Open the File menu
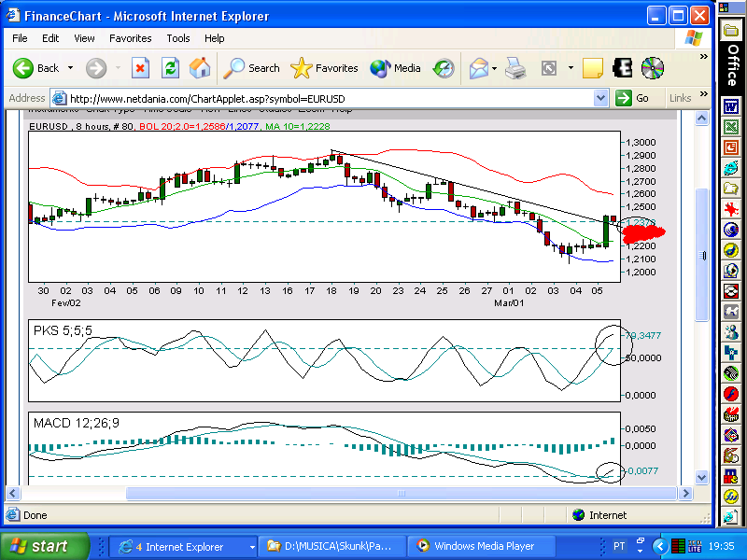The width and height of the screenshot is (747, 560). pos(20,38)
